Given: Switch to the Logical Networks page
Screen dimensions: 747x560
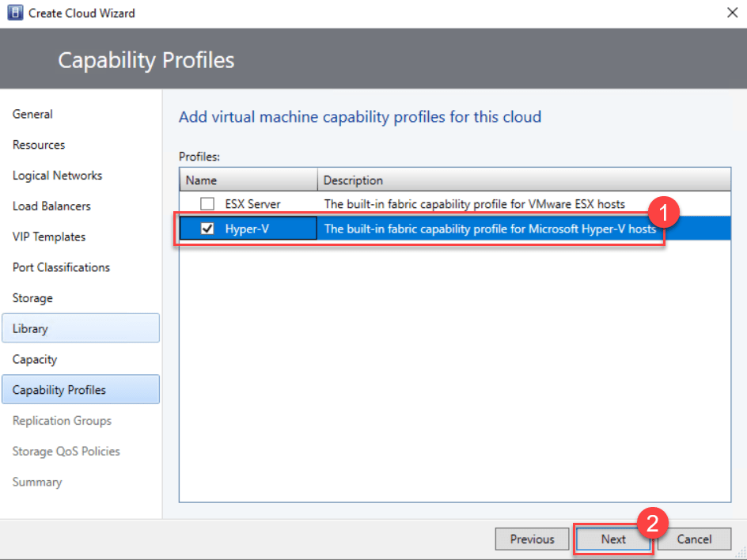Looking at the screenshot, I should click(x=57, y=176).
